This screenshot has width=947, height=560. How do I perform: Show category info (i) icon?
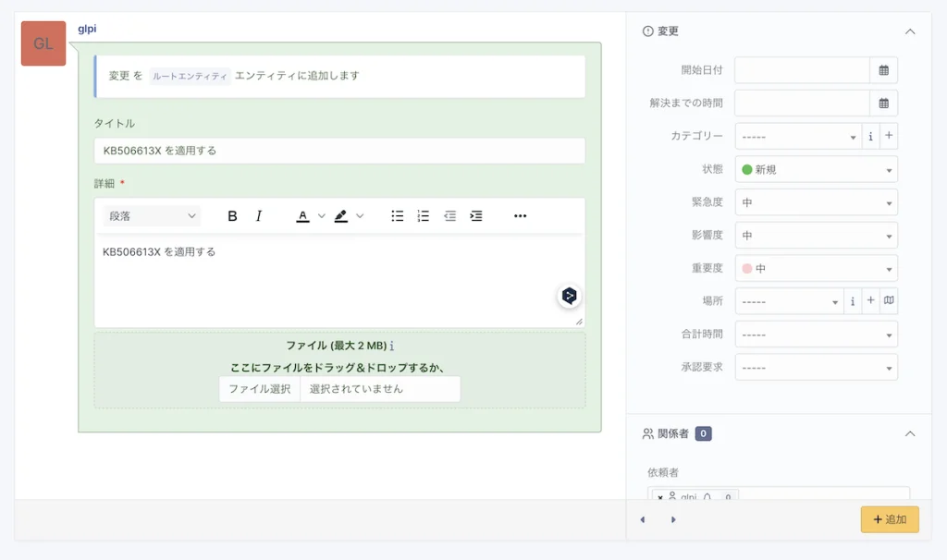point(870,137)
